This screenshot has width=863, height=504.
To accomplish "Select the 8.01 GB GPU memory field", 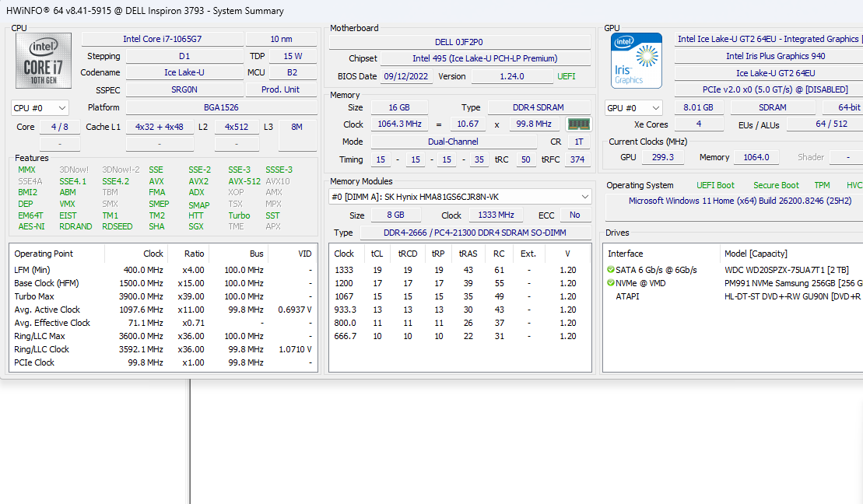I will point(699,108).
